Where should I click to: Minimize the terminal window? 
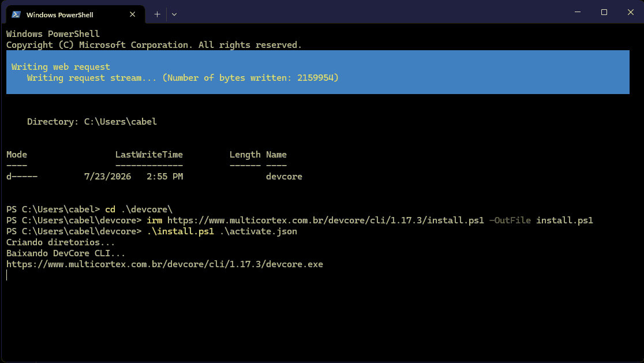(x=578, y=12)
